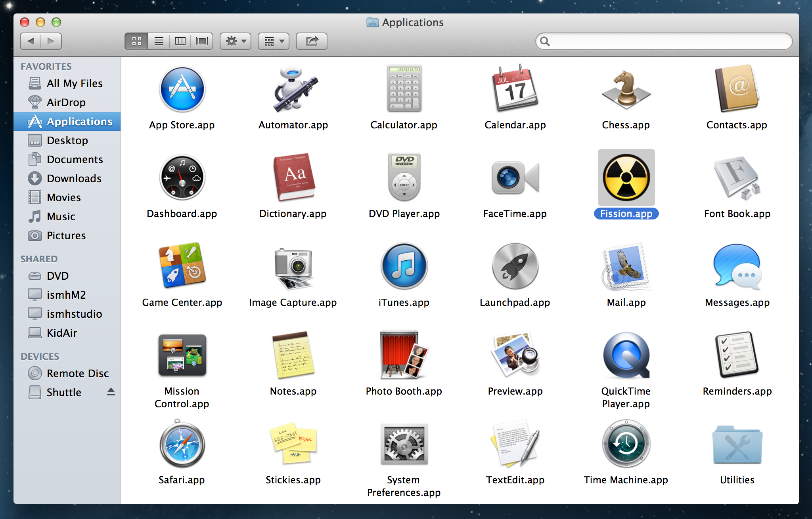Select the Contacts address book icon
The image size is (812, 519).
(x=737, y=89)
